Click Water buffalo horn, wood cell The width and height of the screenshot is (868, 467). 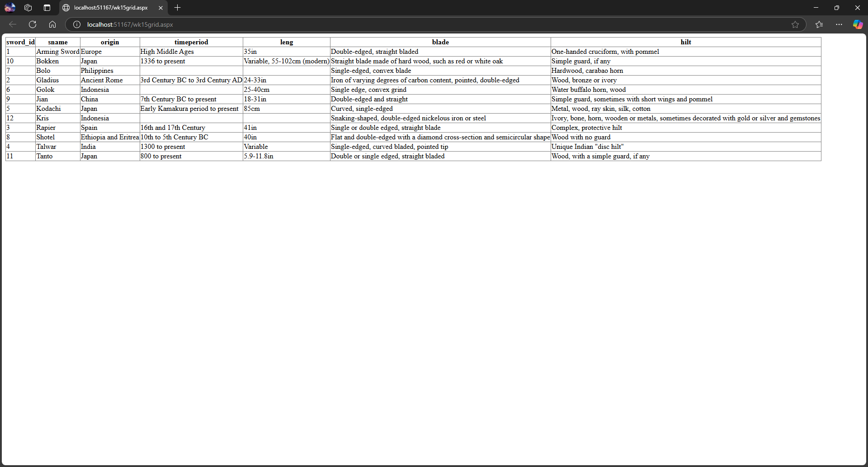[x=686, y=90]
